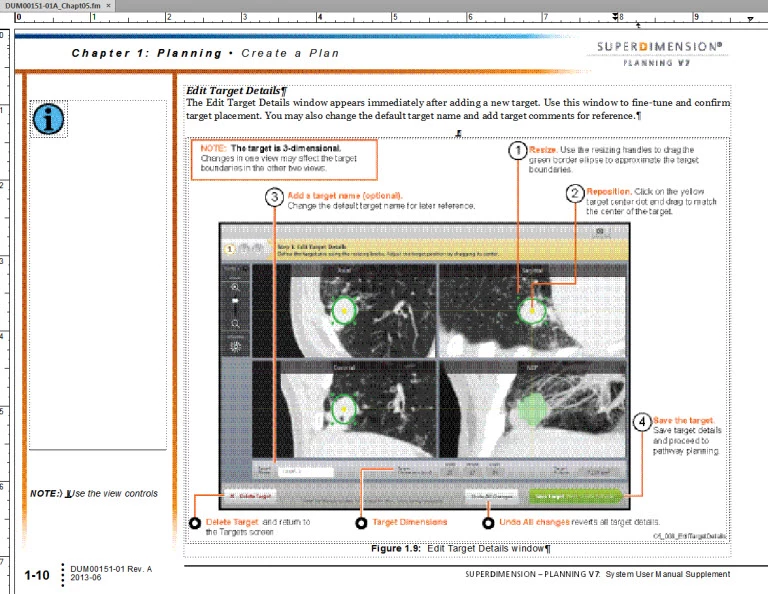Click "DUM00151-01 Rev. A" footer text

pos(111,569)
